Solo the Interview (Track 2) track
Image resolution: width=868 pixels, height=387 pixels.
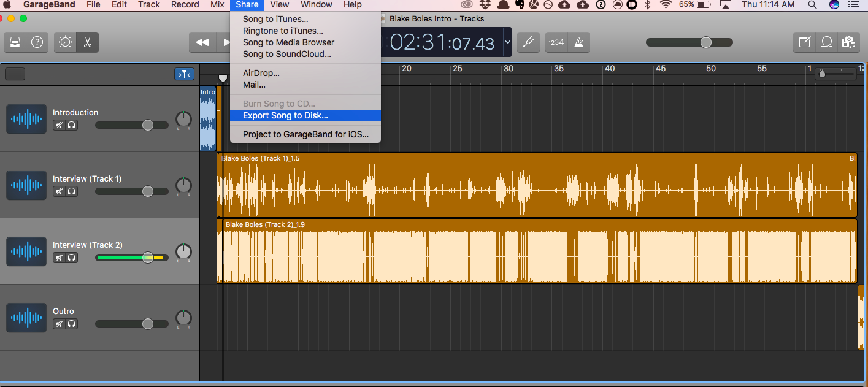[72, 258]
